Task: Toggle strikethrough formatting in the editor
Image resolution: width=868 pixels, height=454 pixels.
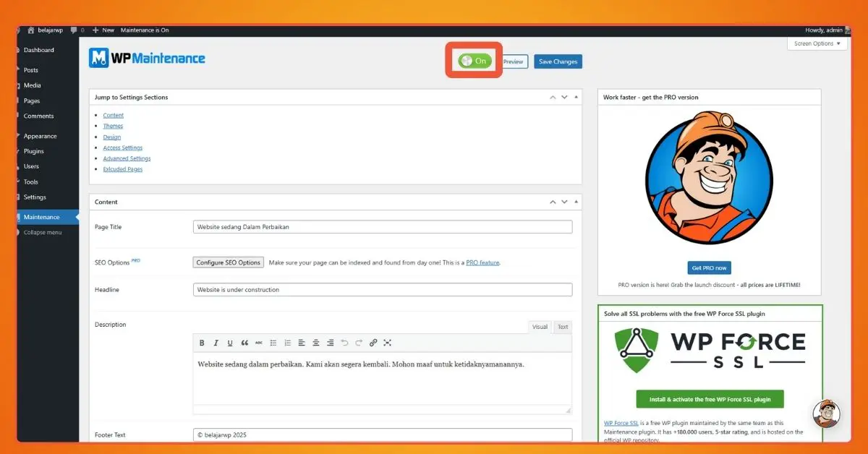Action: [258, 342]
